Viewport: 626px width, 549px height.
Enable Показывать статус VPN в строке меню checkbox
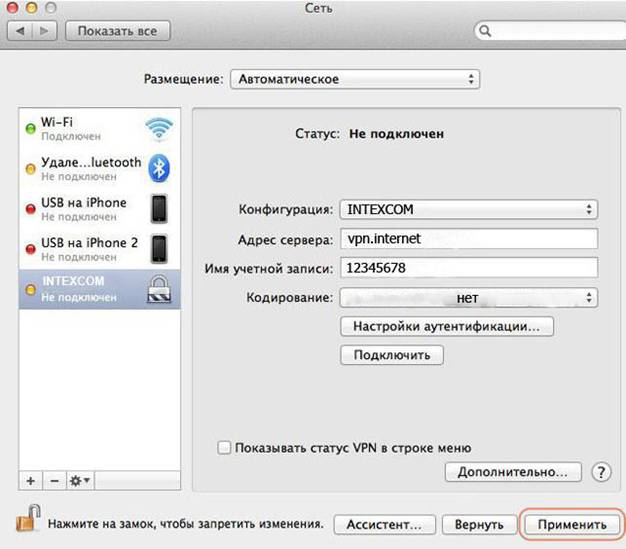click(224, 448)
